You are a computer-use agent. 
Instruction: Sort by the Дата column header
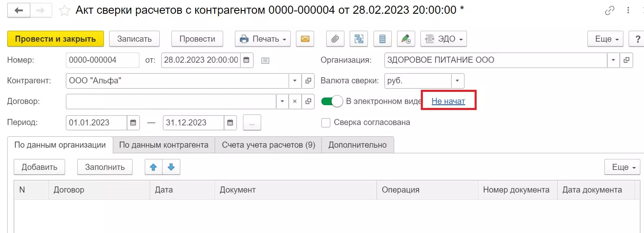[x=182, y=190]
